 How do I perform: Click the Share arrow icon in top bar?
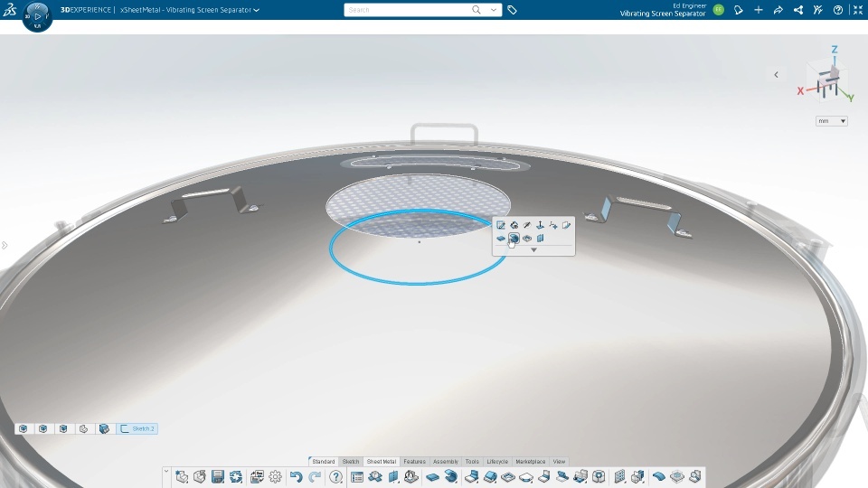778,10
